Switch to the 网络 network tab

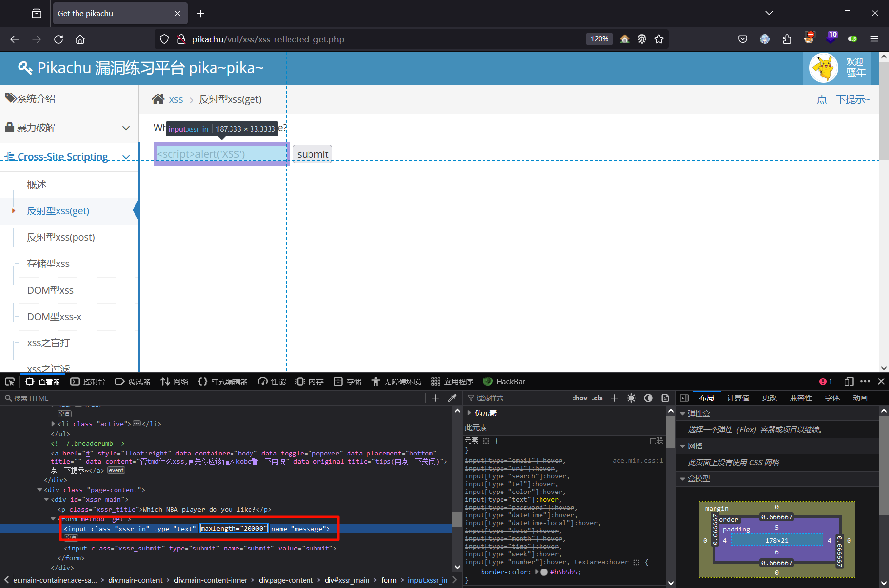(x=174, y=381)
